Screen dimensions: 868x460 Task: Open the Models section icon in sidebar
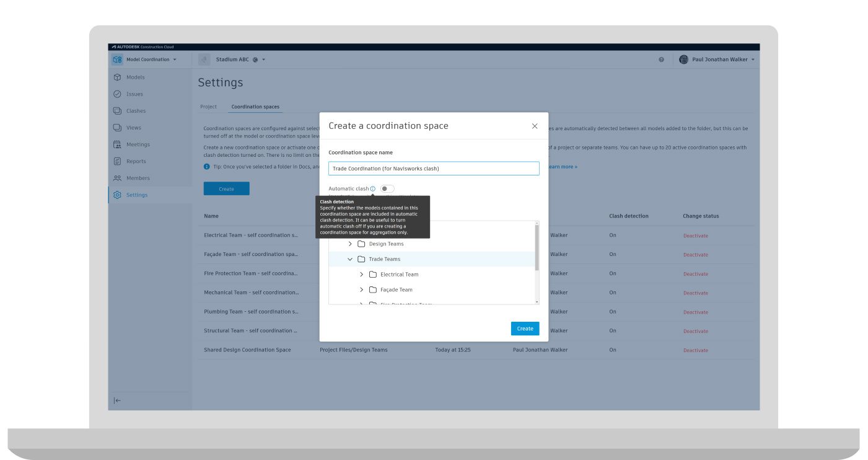pos(117,77)
